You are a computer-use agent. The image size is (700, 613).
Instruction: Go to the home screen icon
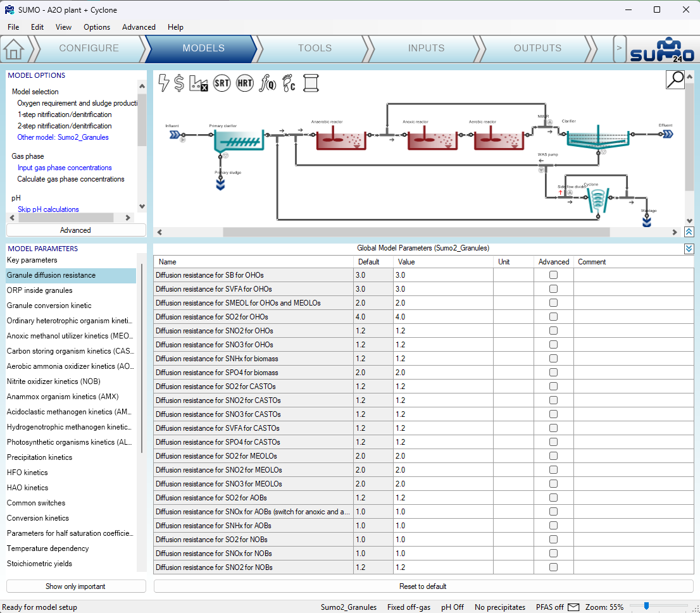pyautogui.click(x=14, y=49)
